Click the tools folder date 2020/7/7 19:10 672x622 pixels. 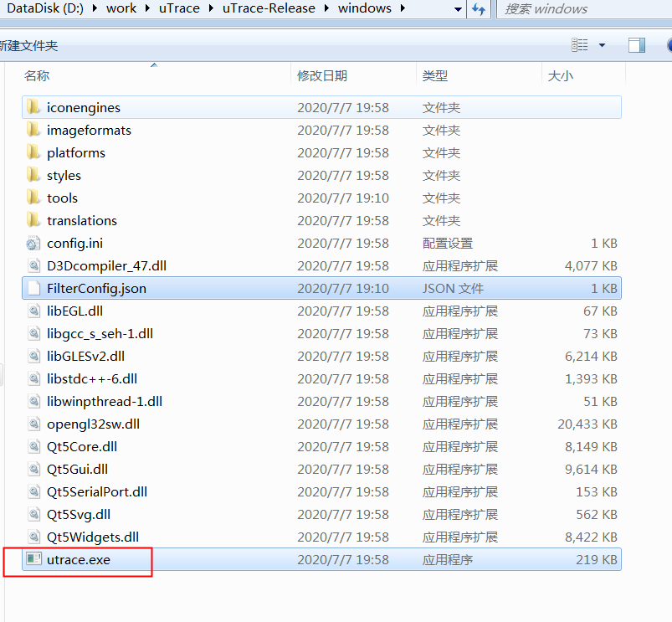point(343,198)
